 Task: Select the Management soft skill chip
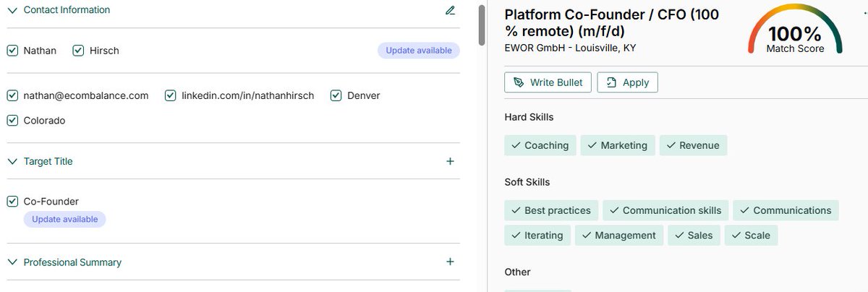click(619, 235)
